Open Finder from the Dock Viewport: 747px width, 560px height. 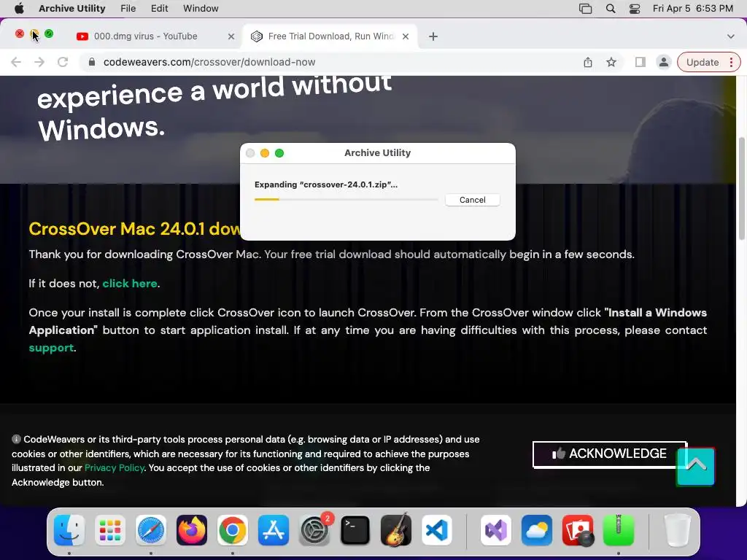69,530
